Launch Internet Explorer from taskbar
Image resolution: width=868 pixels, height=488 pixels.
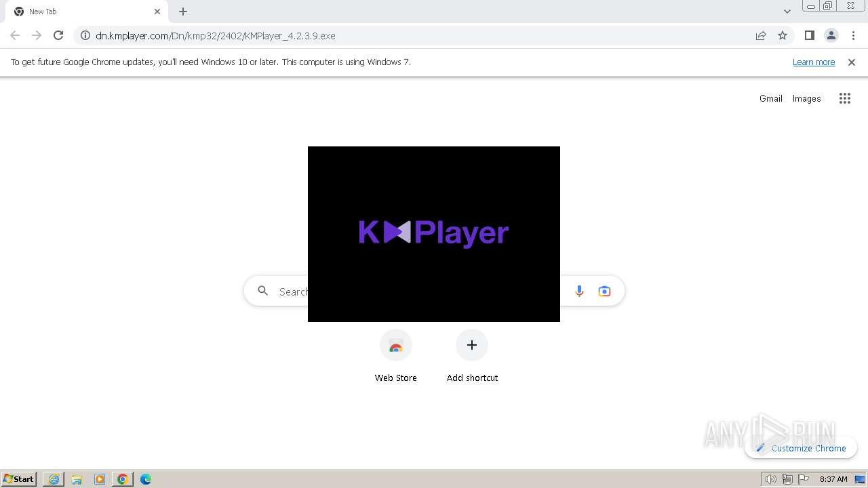point(54,479)
